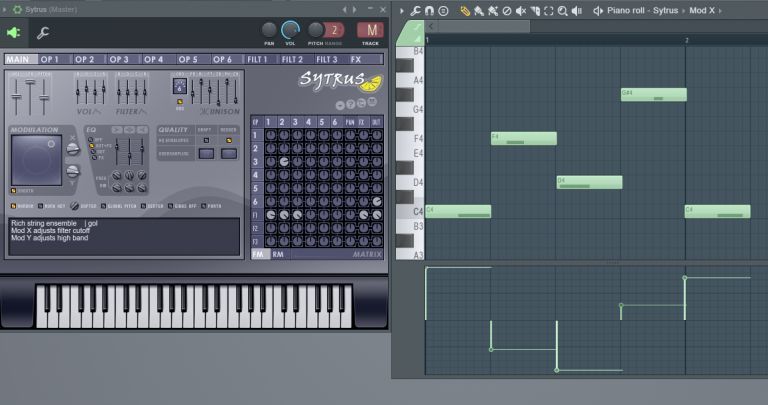
Task: Click the modulation X/Y pad
Action: click(36, 160)
